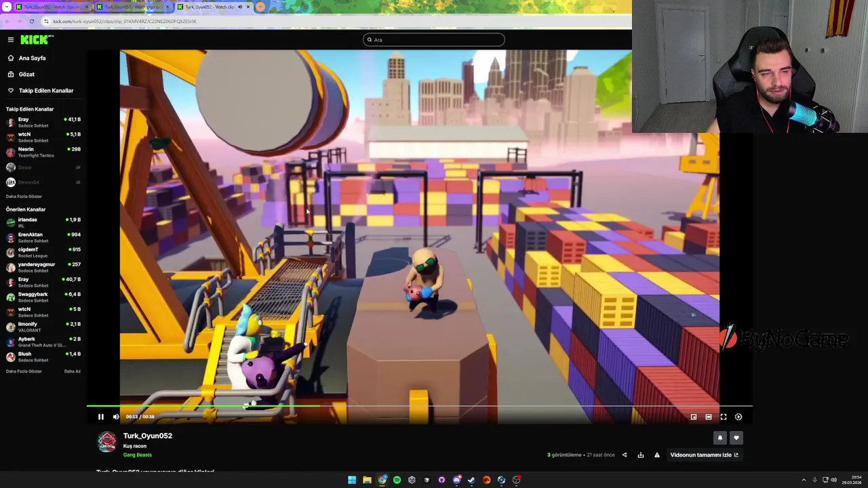The image size is (868, 488).
Task: Open Swaggybark channel
Action: pyautogui.click(x=43, y=297)
